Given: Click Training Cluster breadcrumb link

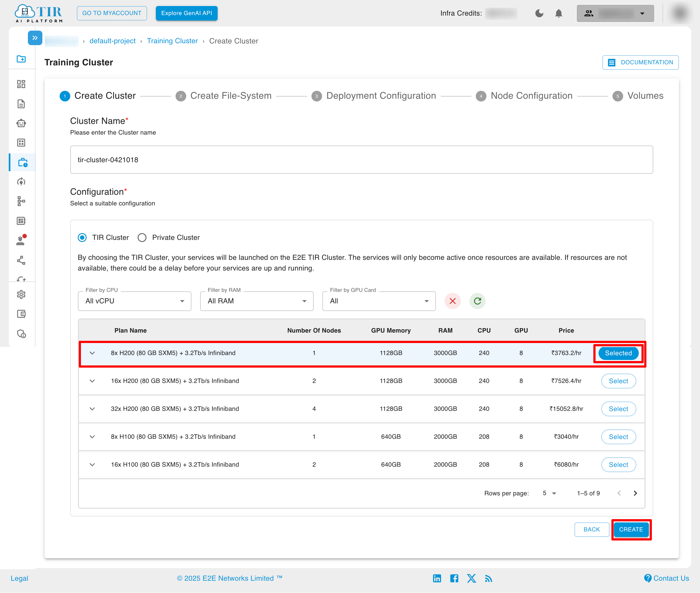Looking at the screenshot, I should point(172,41).
